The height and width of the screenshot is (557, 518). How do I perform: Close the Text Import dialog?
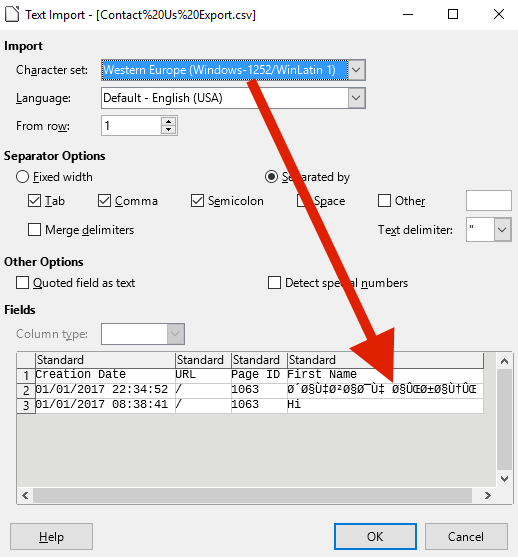(x=499, y=15)
